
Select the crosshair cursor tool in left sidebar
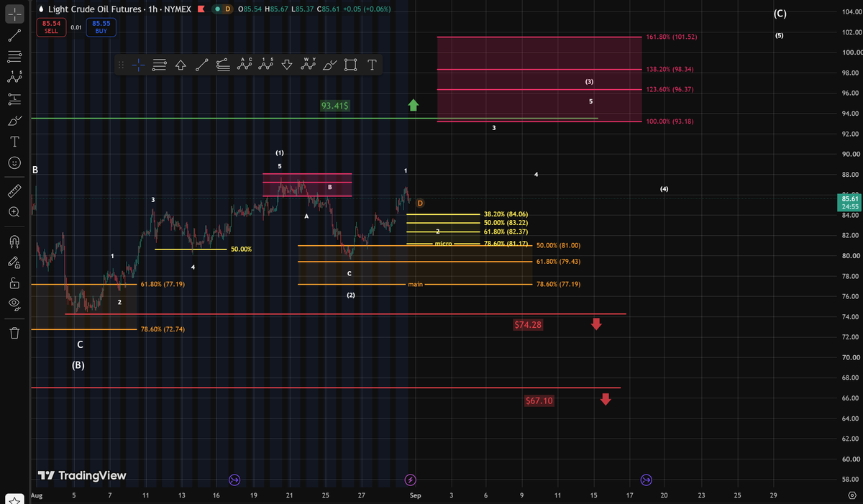[x=15, y=13]
